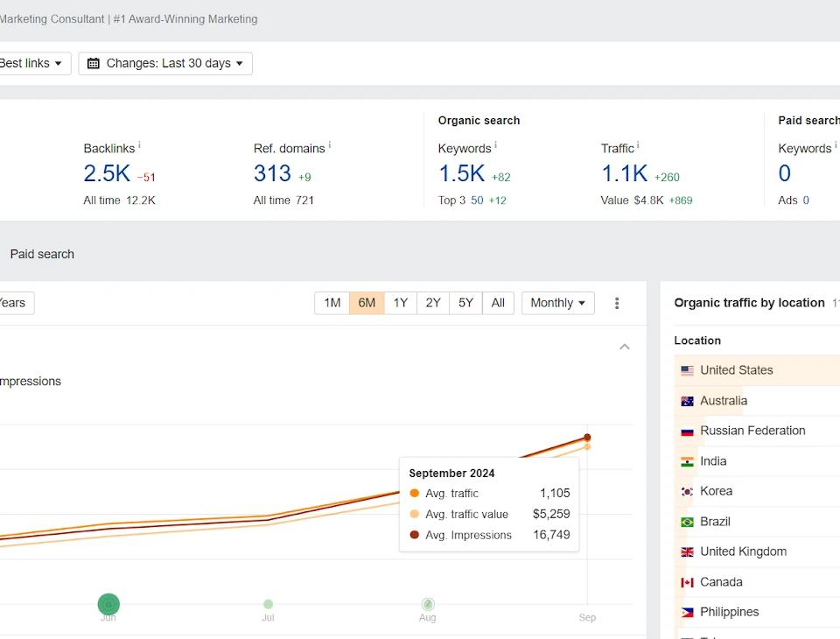This screenshot has width=840, height=639.
Task: Click the paid search keywords 0 value
Action: [784, 173]
